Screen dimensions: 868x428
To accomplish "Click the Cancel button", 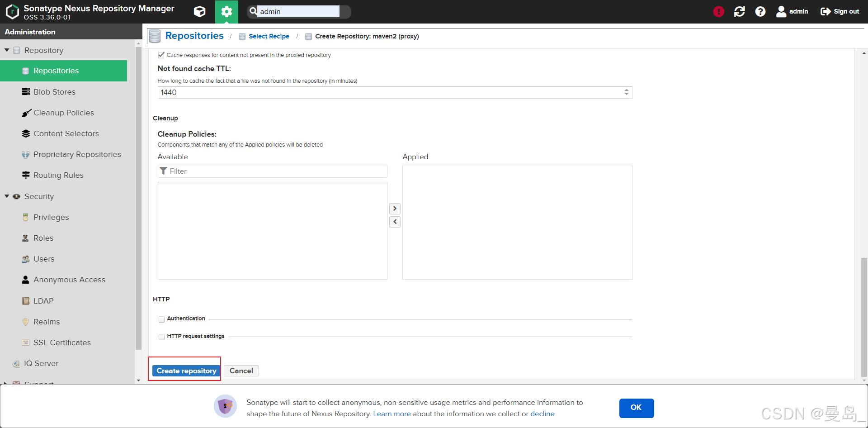I will tap(241, 371).
